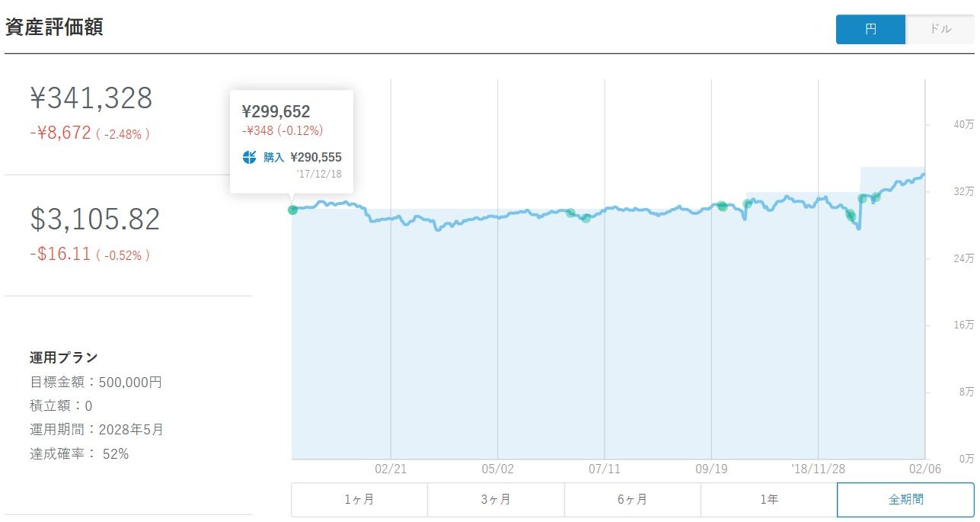980x522 pixels.
Task: Show the 1年 chart range
Action: coord(768,500)
